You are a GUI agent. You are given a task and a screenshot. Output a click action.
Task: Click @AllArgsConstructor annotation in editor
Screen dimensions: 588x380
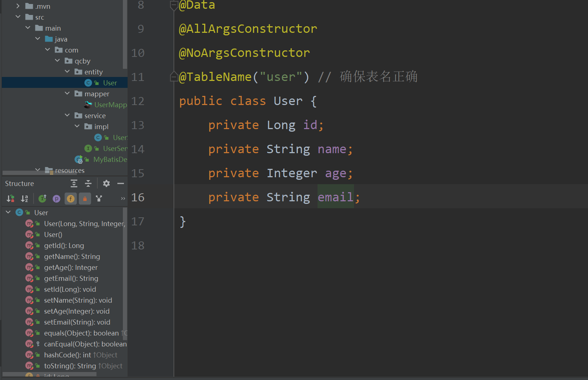(248, 28)
